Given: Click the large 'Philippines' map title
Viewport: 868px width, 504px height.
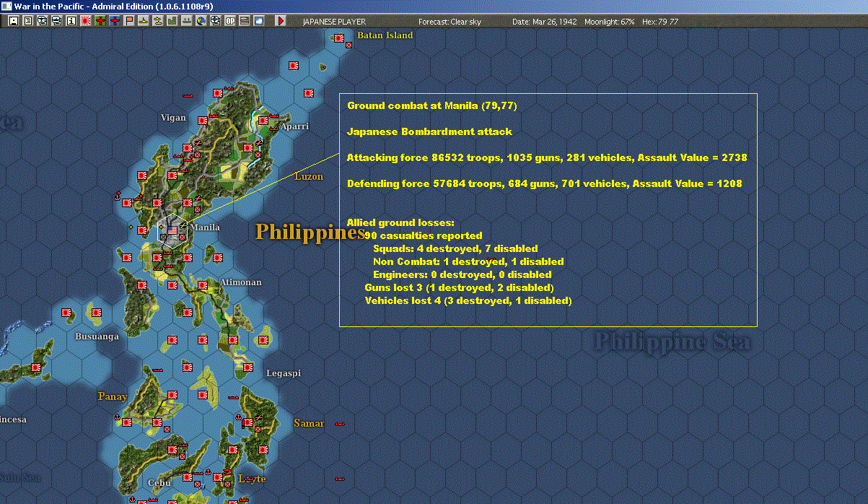Looking at the screenshot, I should pyautogui.click(x=311, y=233).
